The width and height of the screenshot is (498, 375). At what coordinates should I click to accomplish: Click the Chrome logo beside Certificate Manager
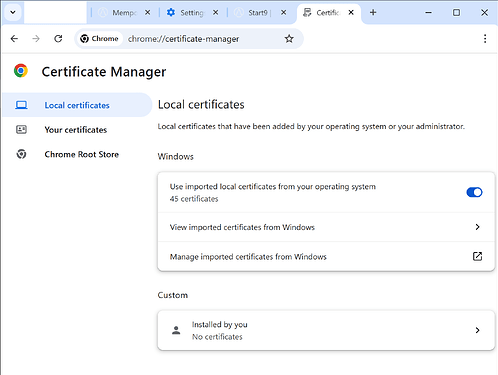21,71
